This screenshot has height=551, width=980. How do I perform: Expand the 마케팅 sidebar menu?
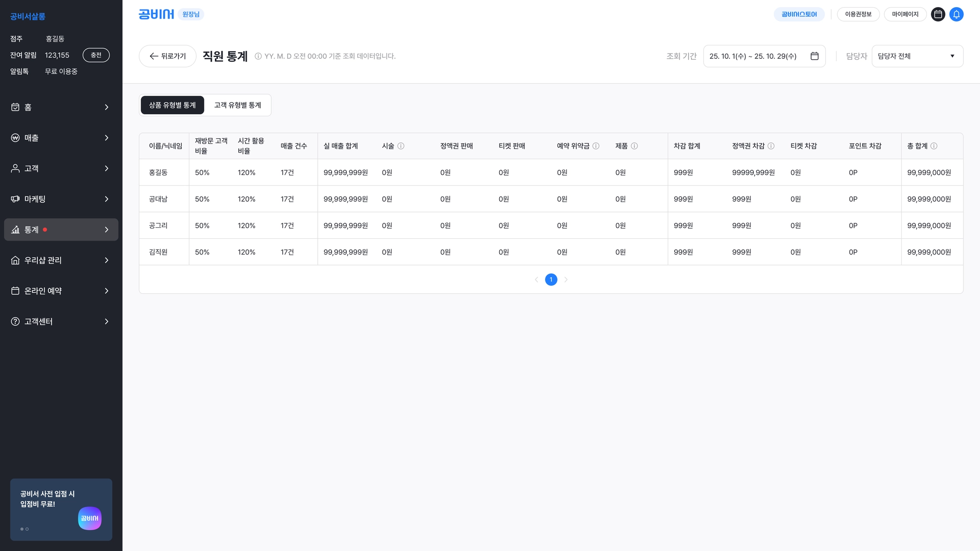click(61, 199)
